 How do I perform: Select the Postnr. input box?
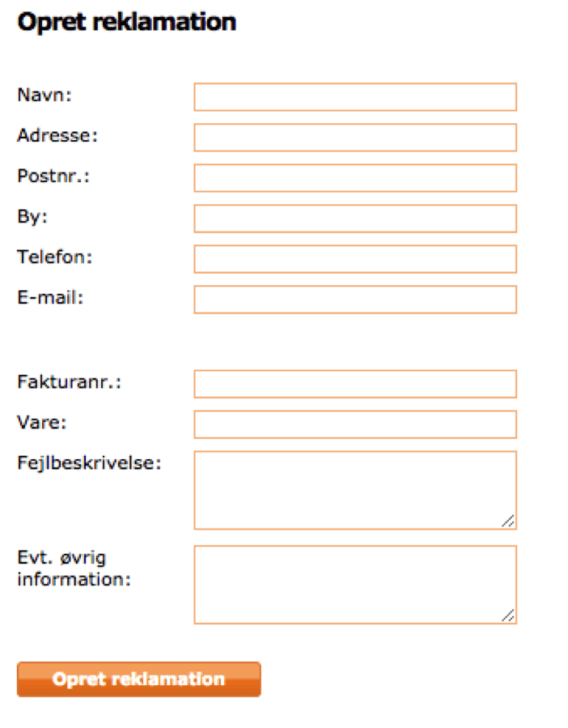(355, 178)
